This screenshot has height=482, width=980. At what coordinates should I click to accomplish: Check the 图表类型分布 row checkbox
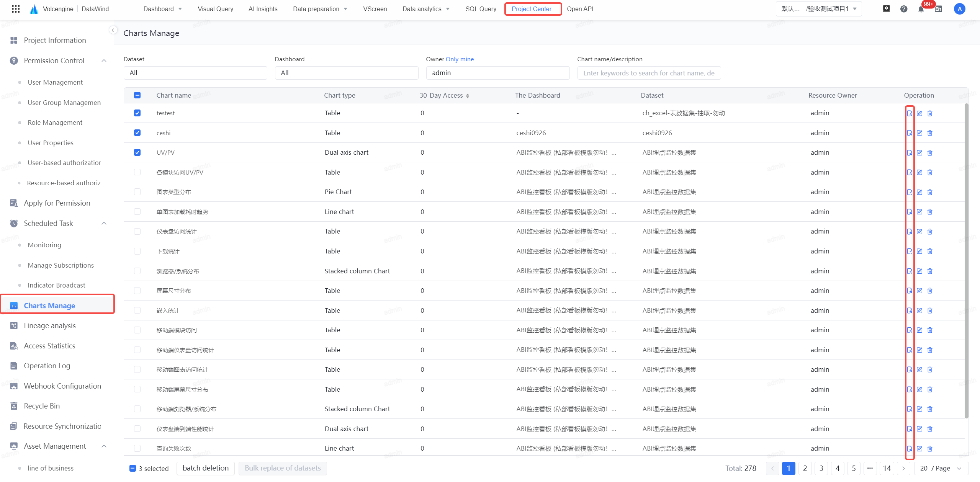click(137, 192)
